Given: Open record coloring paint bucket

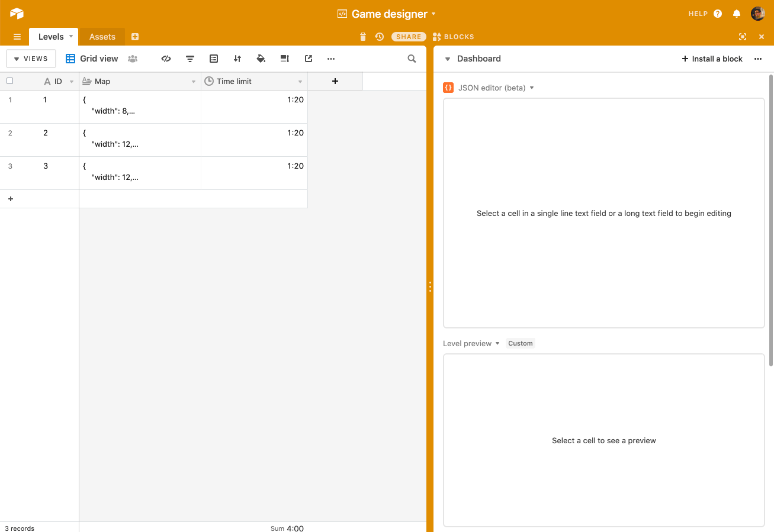Looking at the screenshot, I should point(261,59).
